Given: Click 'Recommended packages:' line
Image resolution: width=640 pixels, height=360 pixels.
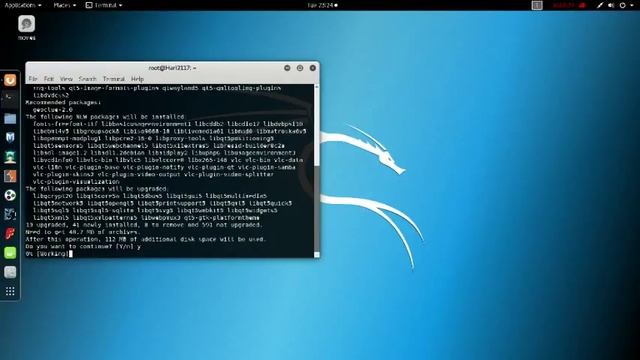Looking at the screenshot, I should coord(63,102).
